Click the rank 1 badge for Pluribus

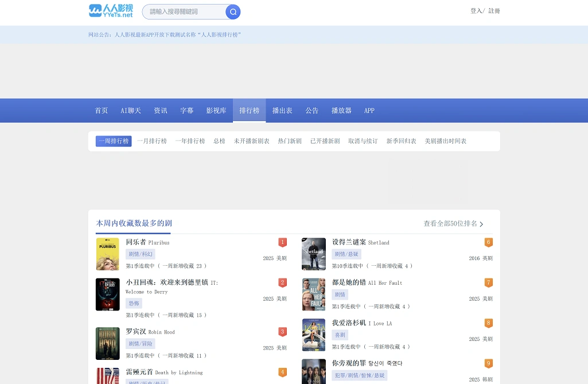[x=282, y=242]
